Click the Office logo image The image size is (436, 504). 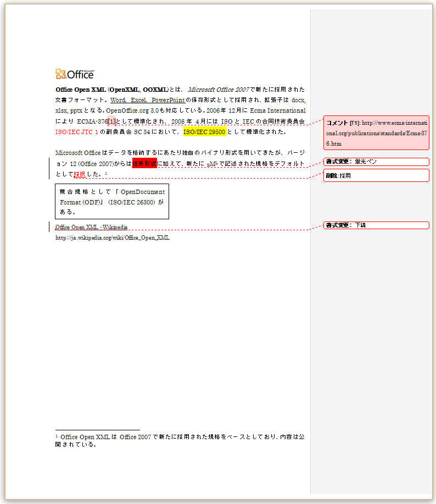pos(75,74)
